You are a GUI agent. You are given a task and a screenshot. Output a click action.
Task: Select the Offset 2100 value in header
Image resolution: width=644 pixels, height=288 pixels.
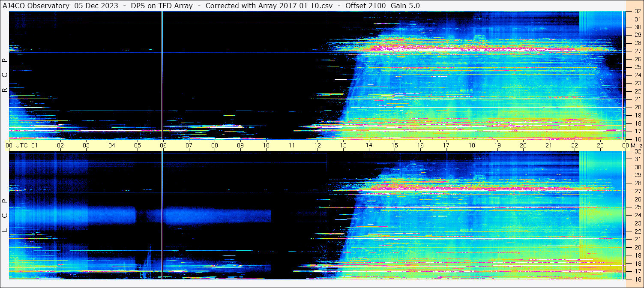click(x=365, y=6)
